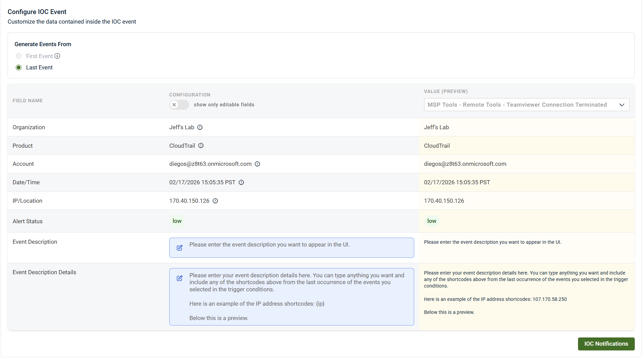Click info icon beside Jeff's Lab organization
This screenshot has width=644, height=359.
pyautogui.click(x=200, y=128)
